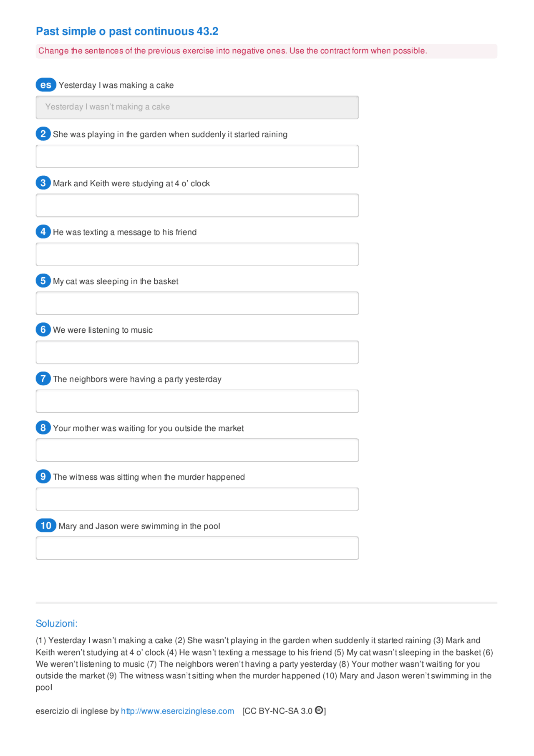The height and width of the screenshot is (756, 534).
Task: Open the esercizinglese.com website link
Action: (x=177, y=711)
